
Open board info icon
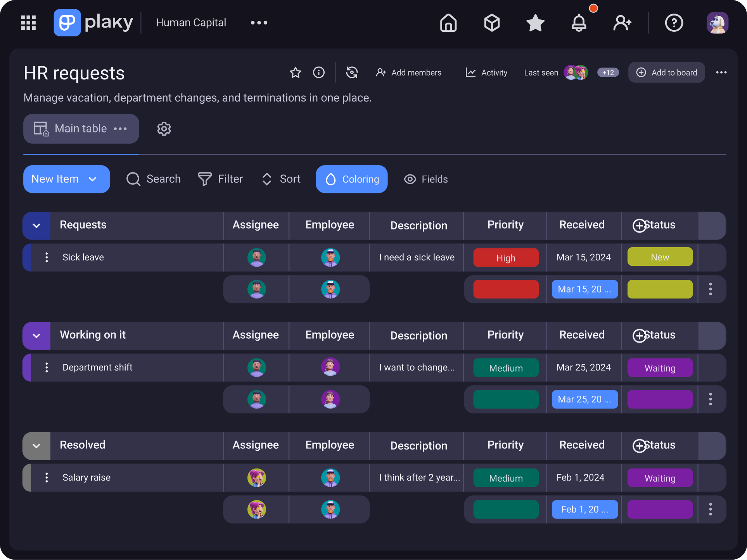pos(318,72)
